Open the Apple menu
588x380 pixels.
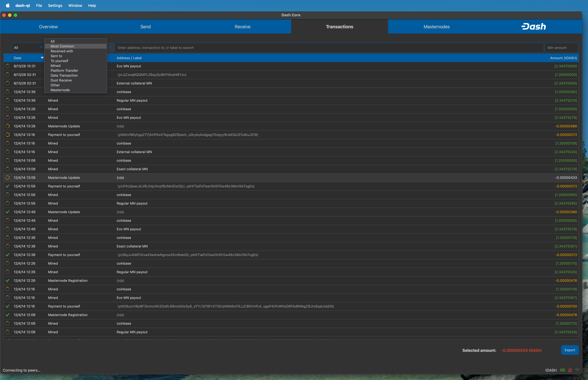[x=8, y=5]
